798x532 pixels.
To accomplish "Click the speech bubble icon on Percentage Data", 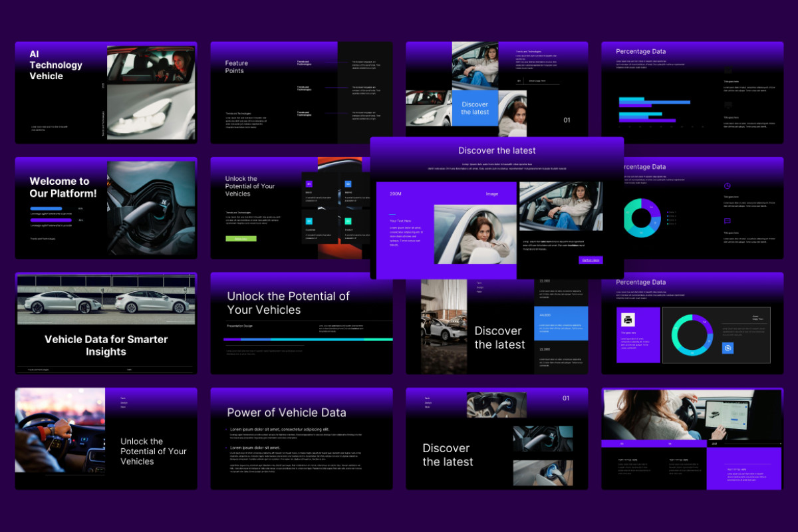I will tap(727, 221).
